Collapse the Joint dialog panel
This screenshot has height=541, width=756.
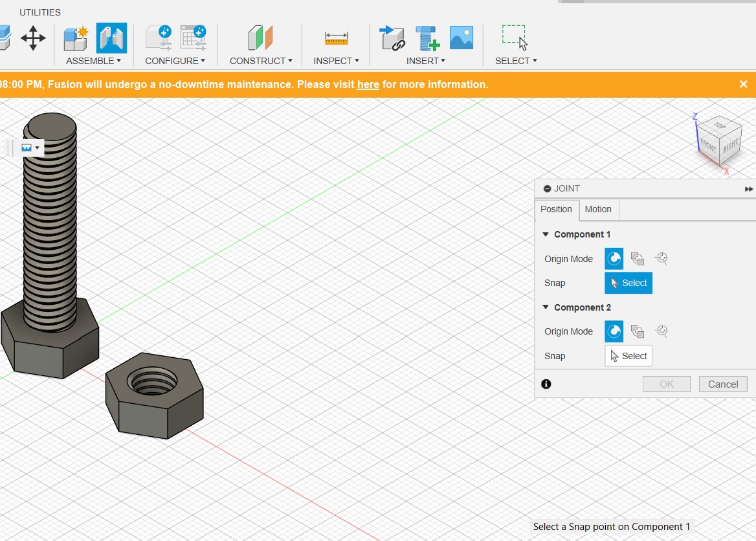tap(547, 189)
